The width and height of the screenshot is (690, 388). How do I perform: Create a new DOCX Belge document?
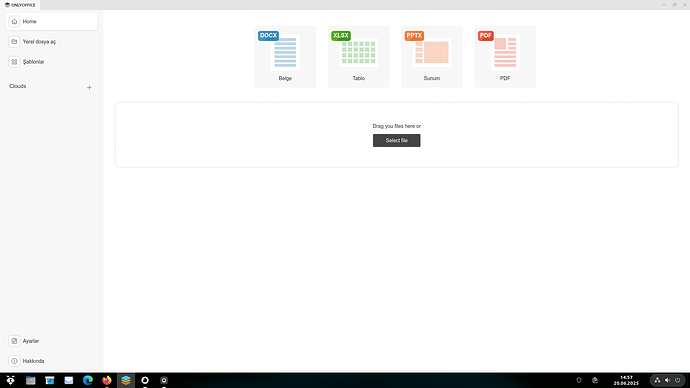coord(285,56)
